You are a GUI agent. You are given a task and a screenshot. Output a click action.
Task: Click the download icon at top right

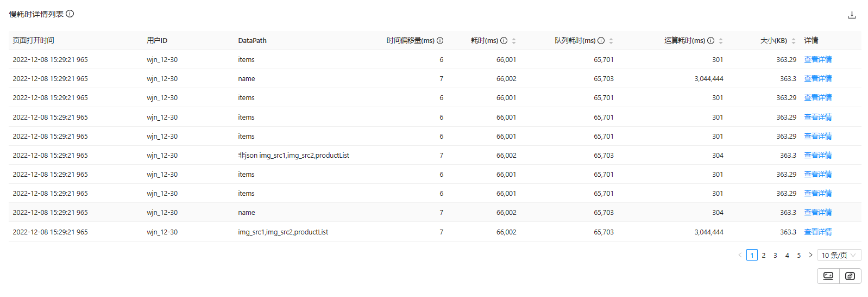pyautogui.click(x=852, y=15)
